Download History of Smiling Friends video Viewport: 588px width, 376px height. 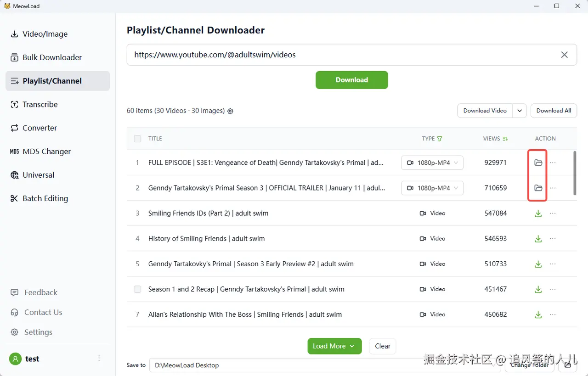[538, 239]
